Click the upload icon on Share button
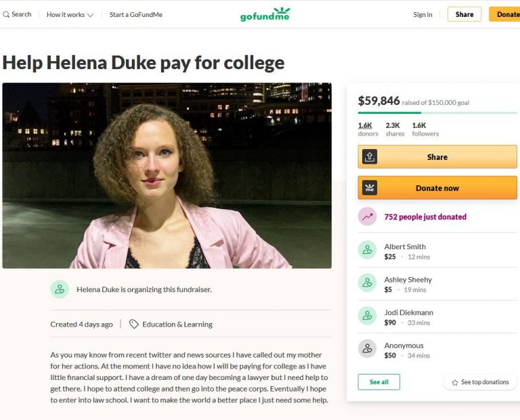Viewport: 520px width, 420px height. tap(370, 156)
